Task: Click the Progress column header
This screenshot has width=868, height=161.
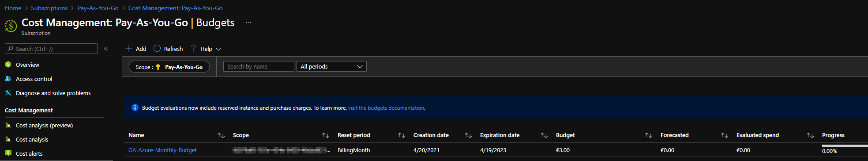Action: point(833,135)
